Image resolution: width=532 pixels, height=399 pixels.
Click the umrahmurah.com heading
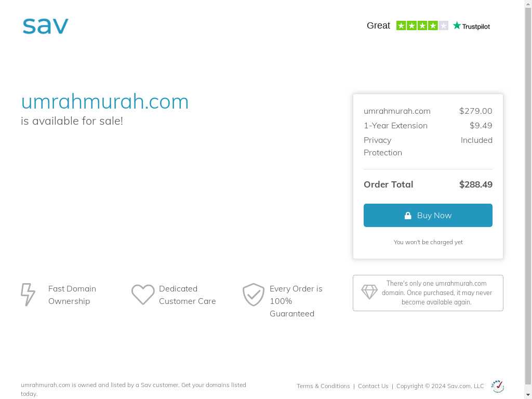[x=105, y=101]
